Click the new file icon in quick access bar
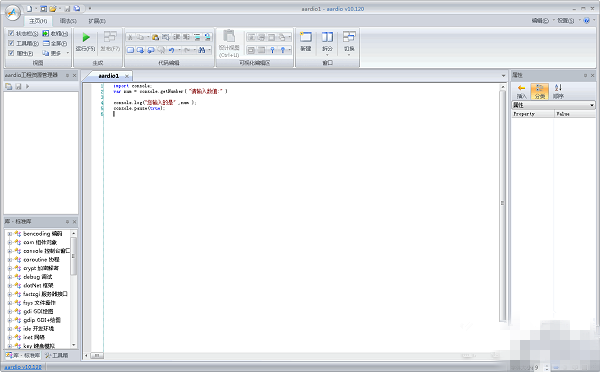 coord(29,8)
